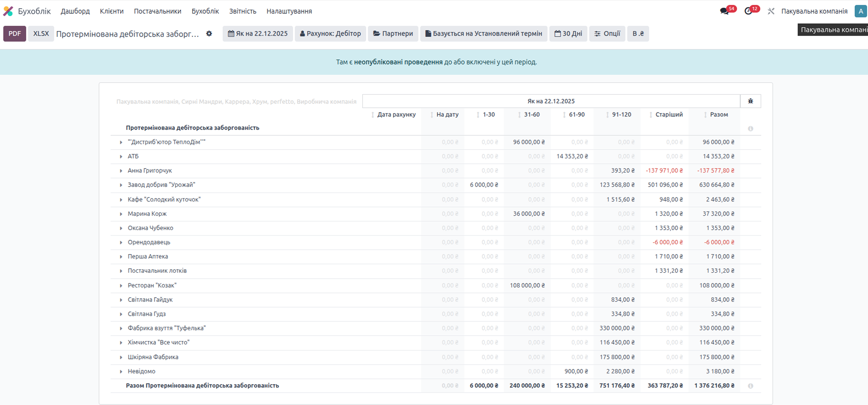Screen dimensions: 868x405
Task: Click the gear icon beside report title
Action: click(209, 34)
